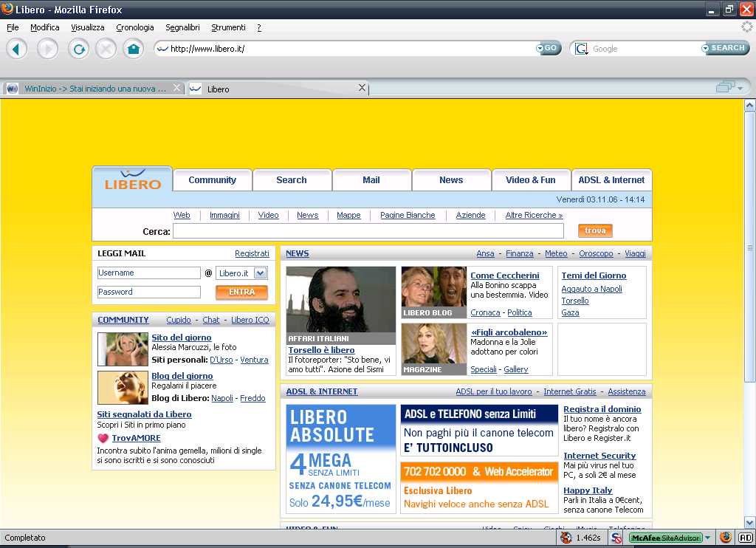Select the Immagini search link

point(224,215)
